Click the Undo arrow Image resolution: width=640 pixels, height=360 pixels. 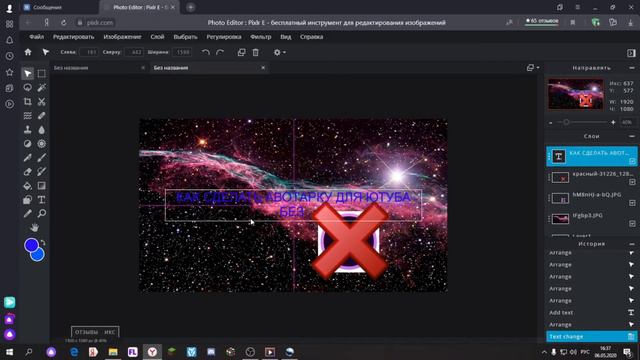206,52
